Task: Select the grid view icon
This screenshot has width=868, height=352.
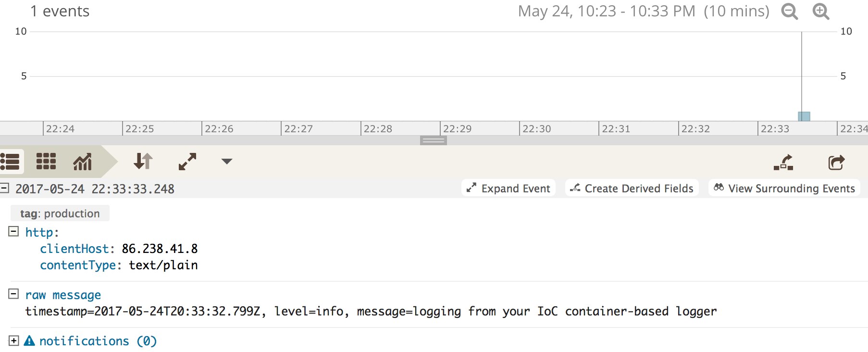Action: (45, 162)
